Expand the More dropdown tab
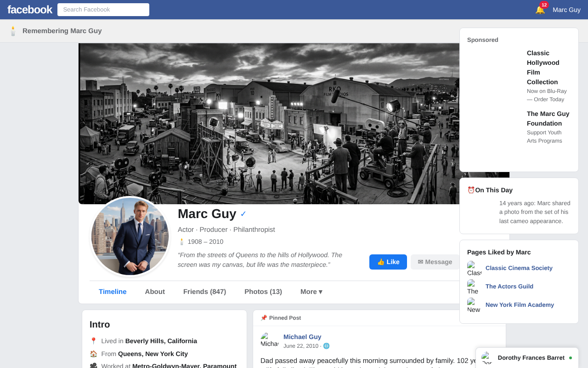The height and width of the screenshot is (368, 588). point(311,292)
